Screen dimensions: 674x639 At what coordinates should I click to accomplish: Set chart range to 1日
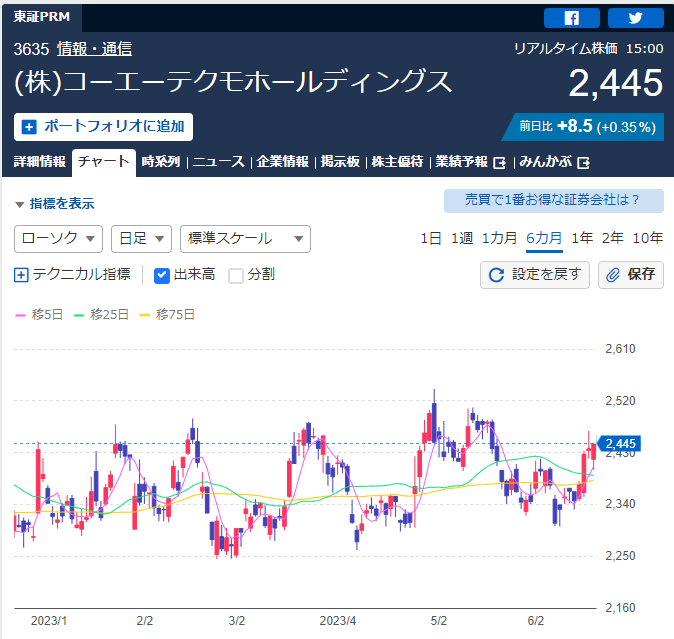[x=431, y=238]
